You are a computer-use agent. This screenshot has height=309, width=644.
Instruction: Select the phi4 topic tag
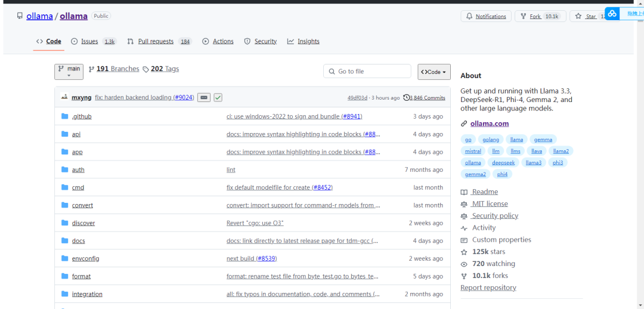click(x=502, y=174)
